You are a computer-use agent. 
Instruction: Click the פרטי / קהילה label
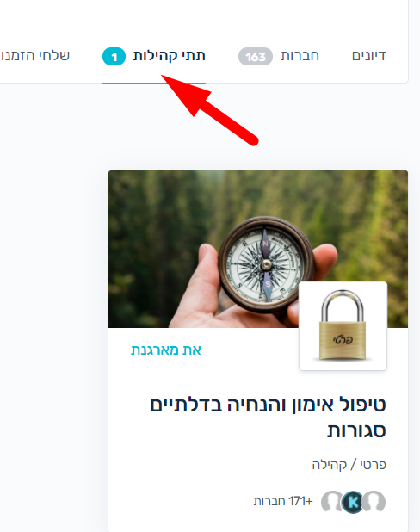coord(349,464)
